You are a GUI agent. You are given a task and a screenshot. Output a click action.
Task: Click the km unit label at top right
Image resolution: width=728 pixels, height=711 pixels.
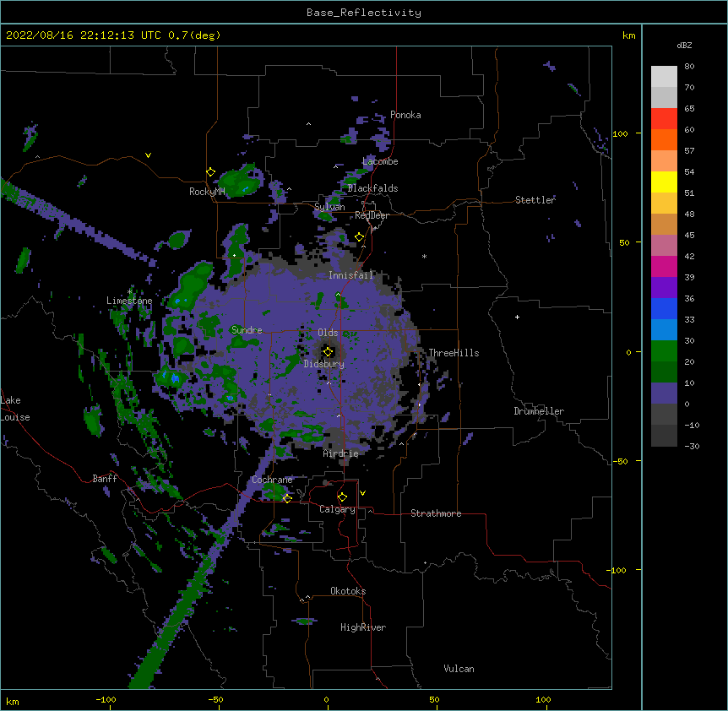pyautogui.click(x=628, y=35)
